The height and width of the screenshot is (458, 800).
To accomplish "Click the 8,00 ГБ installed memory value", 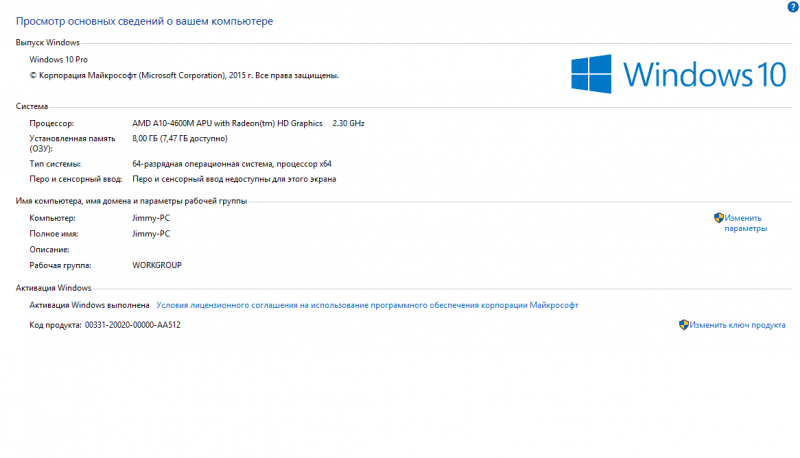I will pyautogui.click(x=180, y=138).
